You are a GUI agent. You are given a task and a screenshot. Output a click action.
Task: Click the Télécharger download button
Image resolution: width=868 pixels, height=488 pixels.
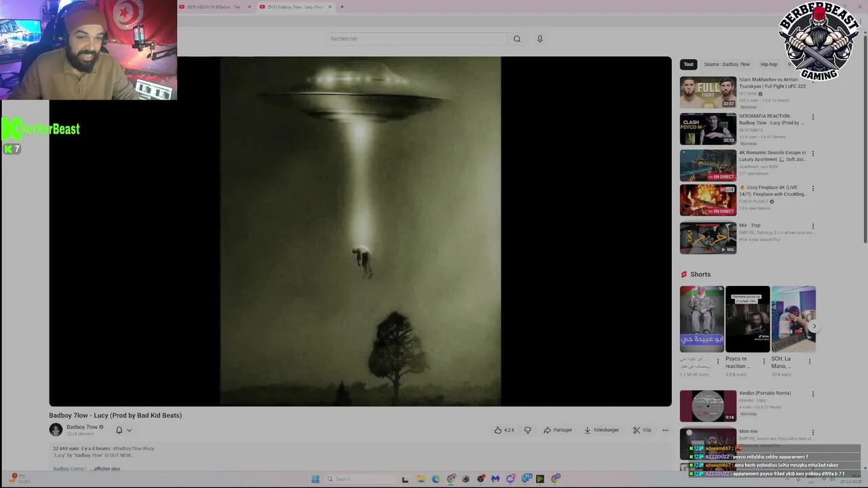point(601,430)
